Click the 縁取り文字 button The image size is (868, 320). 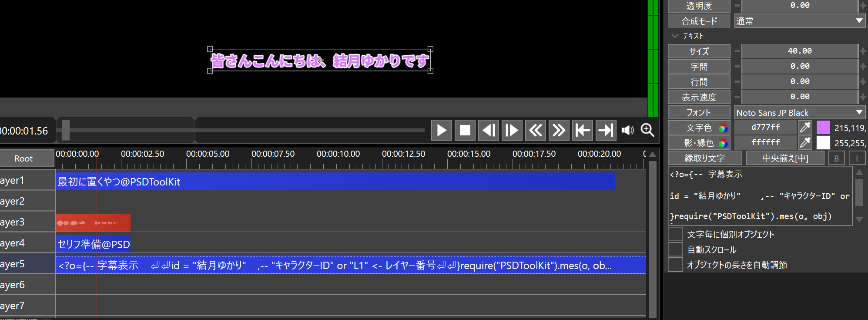point(704,158)
